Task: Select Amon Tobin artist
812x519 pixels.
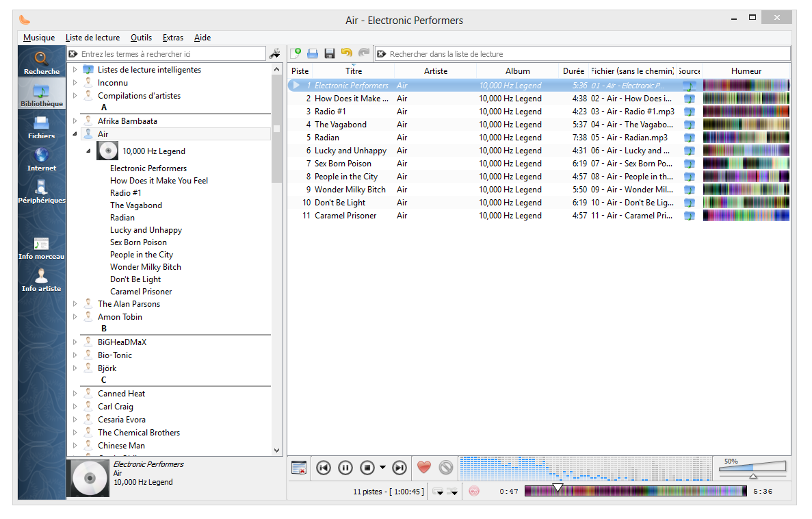Action: (x=120, y=317)
